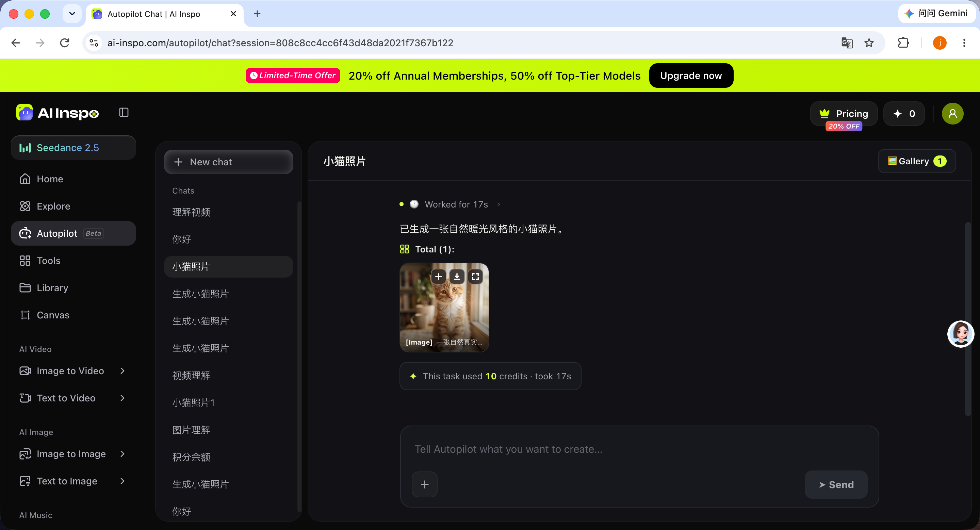Send the message with Send button
Image resolution: width=980 pixels, height=530 pixels.
click(836, 485)
